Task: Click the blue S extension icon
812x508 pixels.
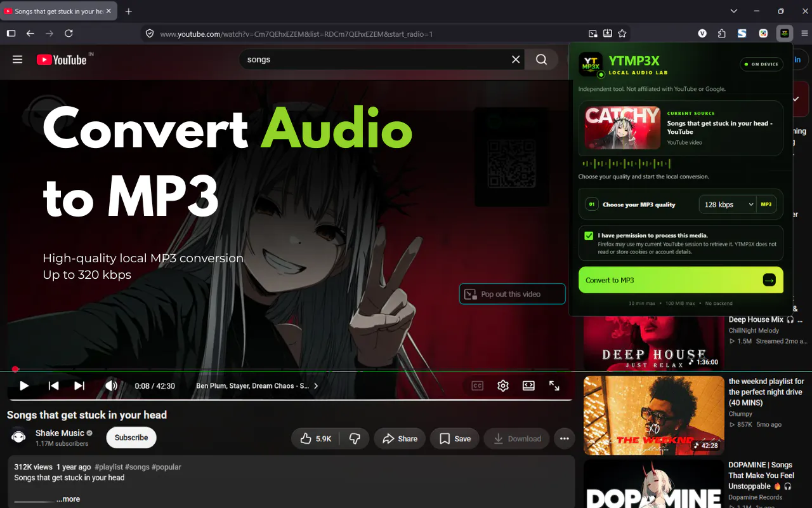Action: tap(742, 34)
